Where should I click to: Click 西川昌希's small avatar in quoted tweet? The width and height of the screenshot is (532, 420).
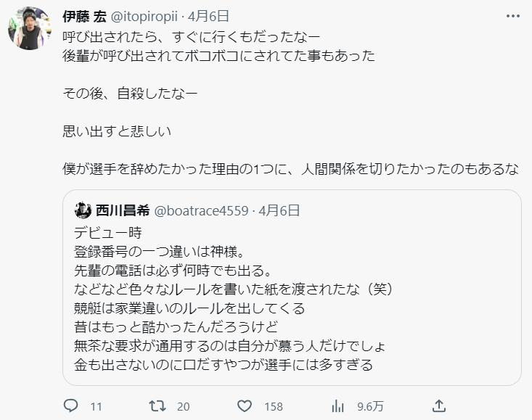(x=83, y=211)
